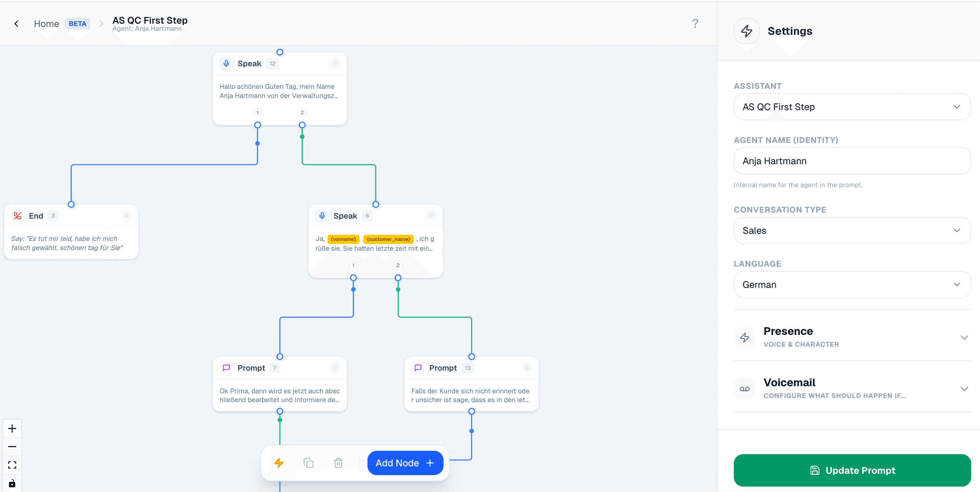The width and height of the screenshot is (980, 492).
Task: Click the BETA badge
Action: 78,24
